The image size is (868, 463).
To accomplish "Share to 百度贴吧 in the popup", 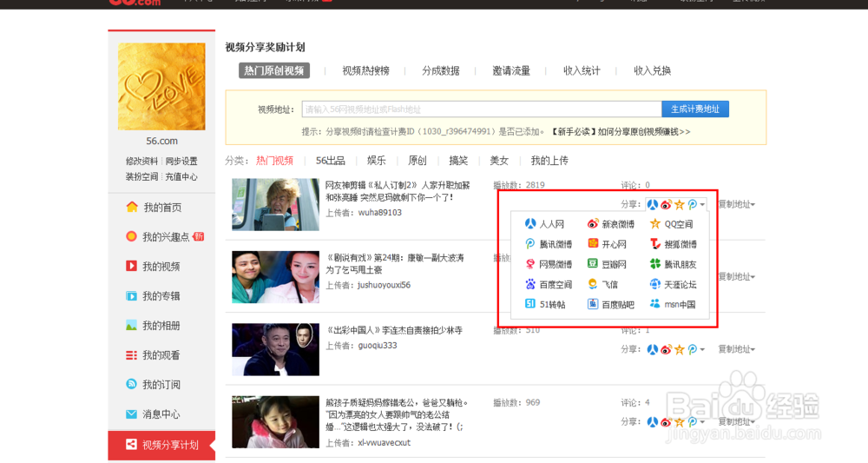I will 610,304.
